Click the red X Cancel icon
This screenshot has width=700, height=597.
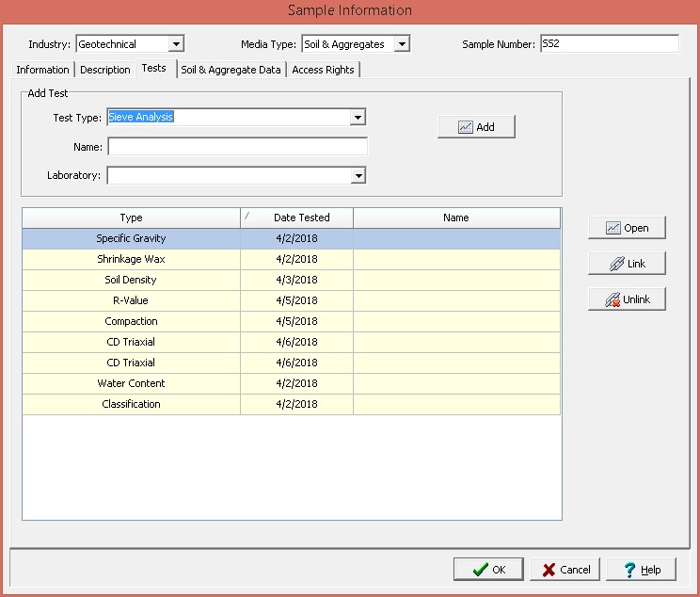[548, 570]
